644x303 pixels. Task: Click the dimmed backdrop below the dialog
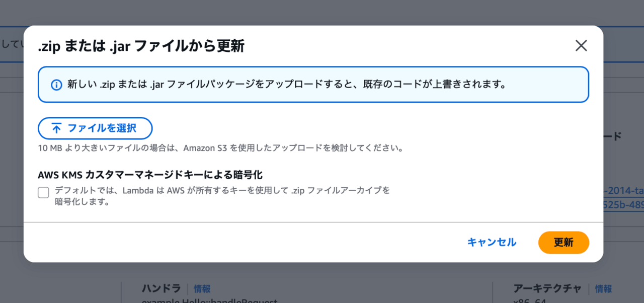[322, 282]
